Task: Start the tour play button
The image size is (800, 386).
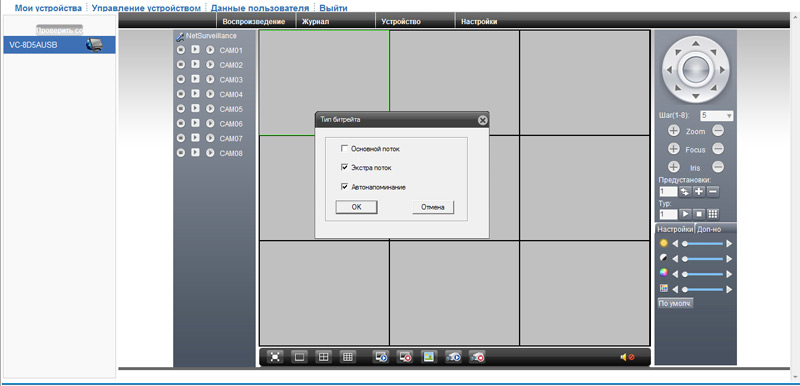Action: (x=685, y=215)
